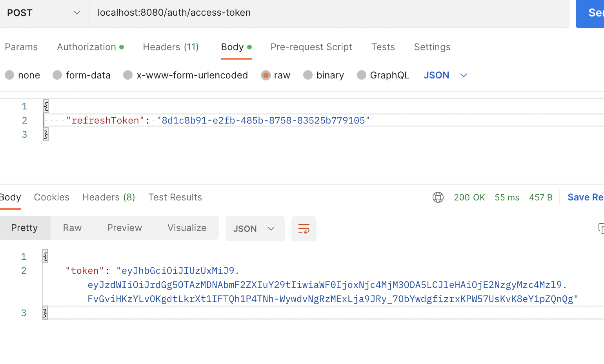Viewport: 604px width, 364px height.
Task: Click line number 2 in request editor
Action: (25, 120)
